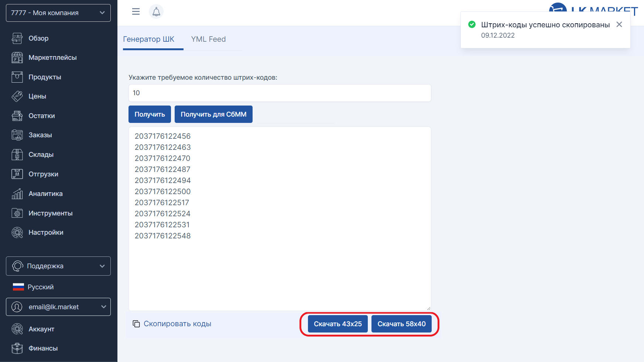The width and height of the screenshot is (644, 362).
Task: Click the Склады warehouse icon
Action: coord(17,155)
